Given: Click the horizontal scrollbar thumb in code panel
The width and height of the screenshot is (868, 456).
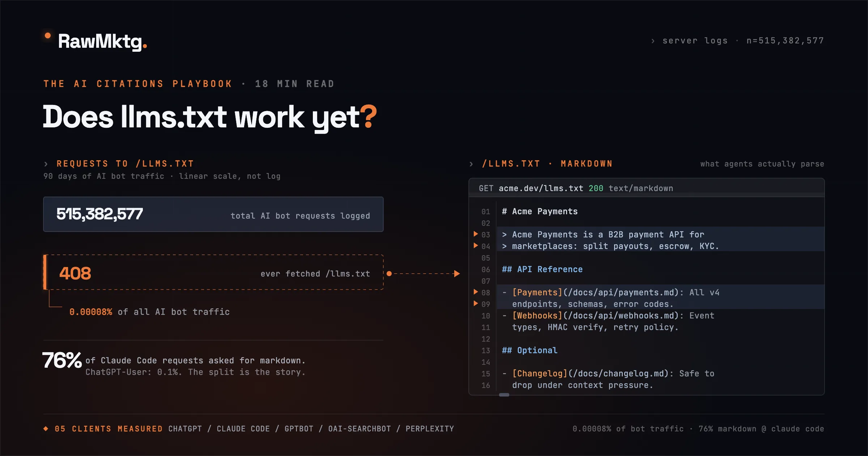Looking at the screenshot, I should click(x=504, y=395).
